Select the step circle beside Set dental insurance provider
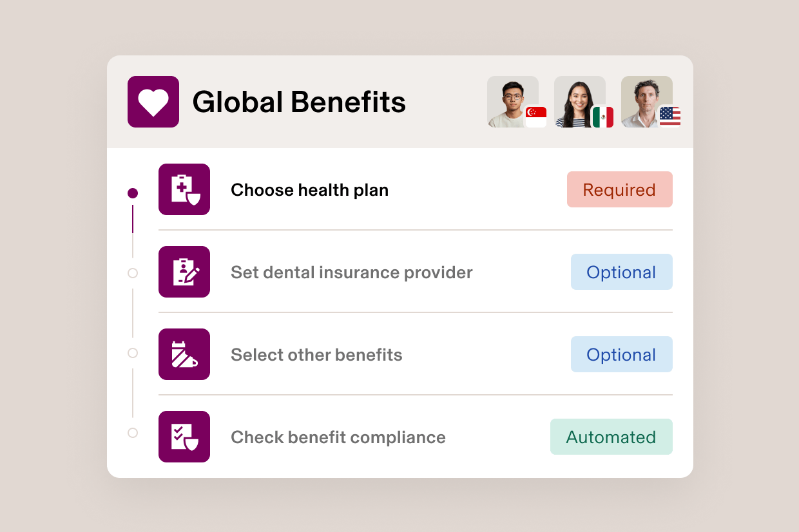This screenshot has height=532, width=799. click(x=133, y=273)
